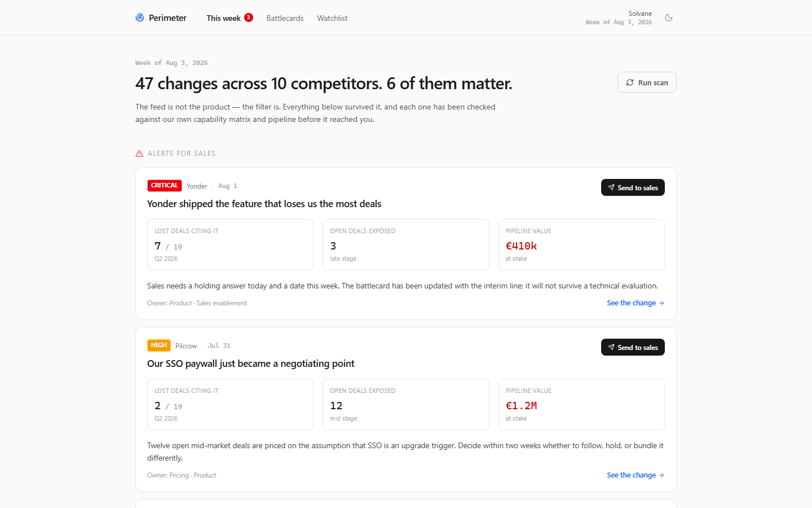This screenshot has width=812, height=508.
Task: Click the Perimeter radar logo icon
Action: click(140, 17)
